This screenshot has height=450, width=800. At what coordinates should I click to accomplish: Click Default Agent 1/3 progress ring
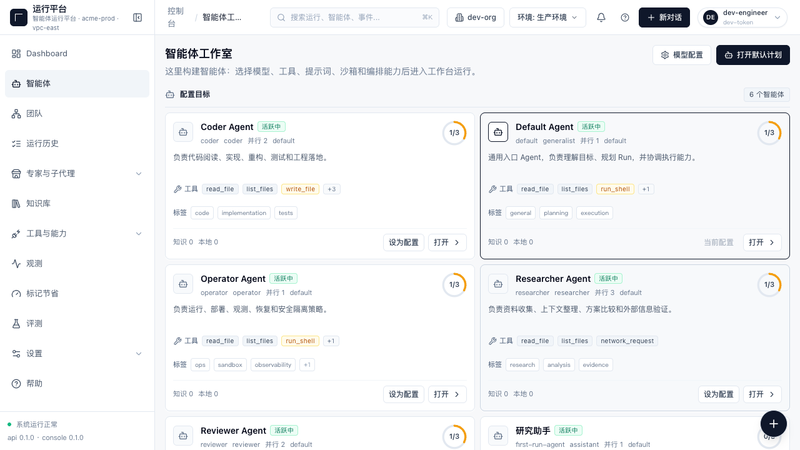pos(769,133)
